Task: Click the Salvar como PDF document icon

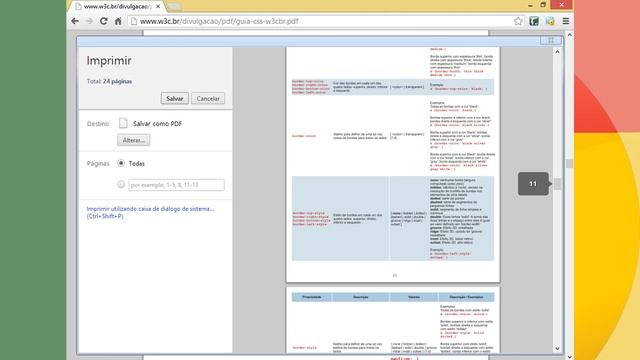Action: (123, 123)
